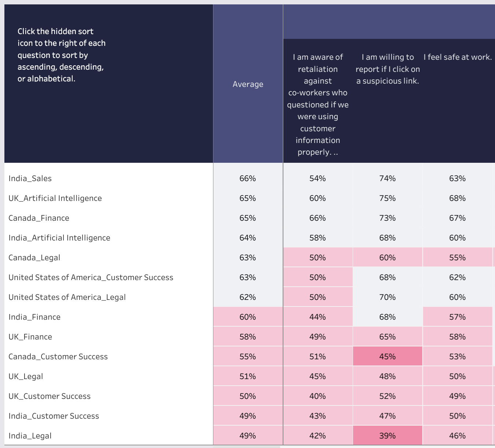Click the 66% average cell for India_Sales
The image size is (495, 448).
point(248,179)
